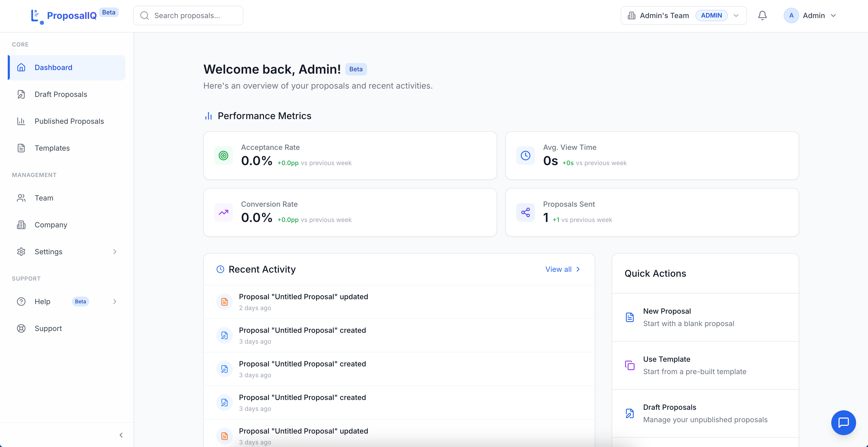Click the Acceptance Rate target icon
The height and width of the screenshot is (447, 868).
click(x=223, y=156)
